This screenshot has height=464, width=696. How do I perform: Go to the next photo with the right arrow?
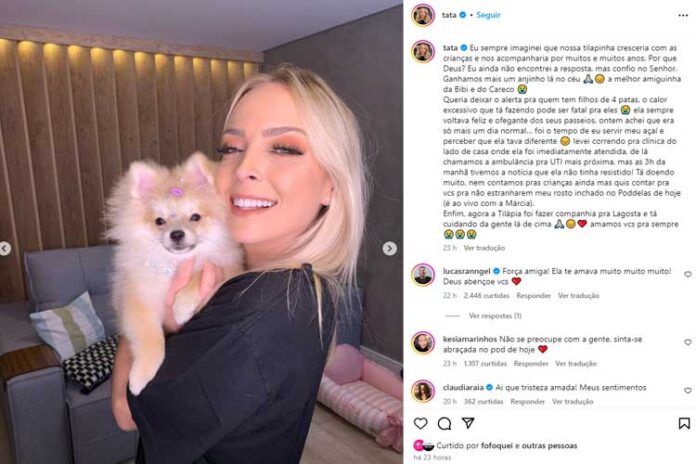click(390, 249)
